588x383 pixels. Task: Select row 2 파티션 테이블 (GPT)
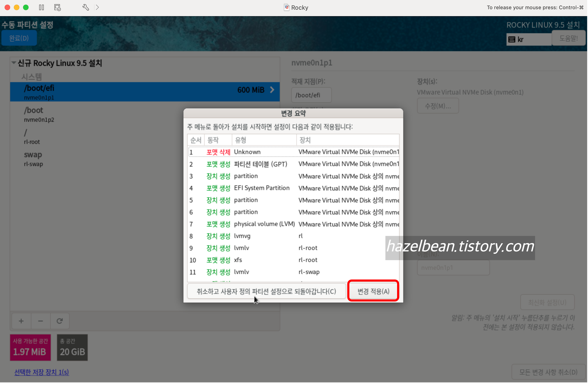click(x=293, y=164)
